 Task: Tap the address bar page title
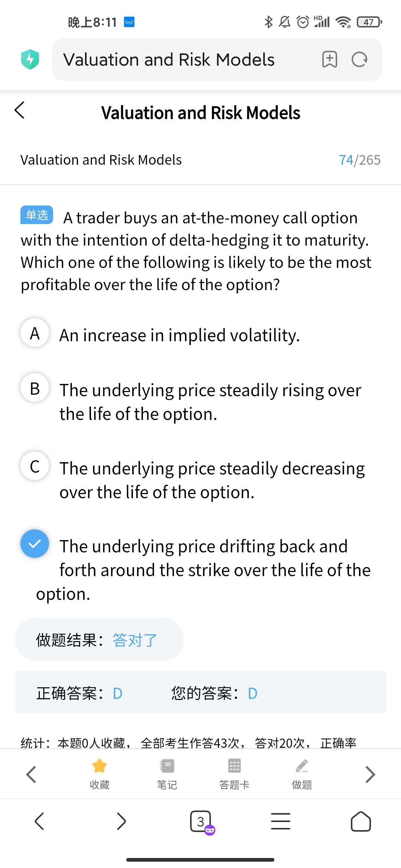pyautogui.click(x=169, y=59)
